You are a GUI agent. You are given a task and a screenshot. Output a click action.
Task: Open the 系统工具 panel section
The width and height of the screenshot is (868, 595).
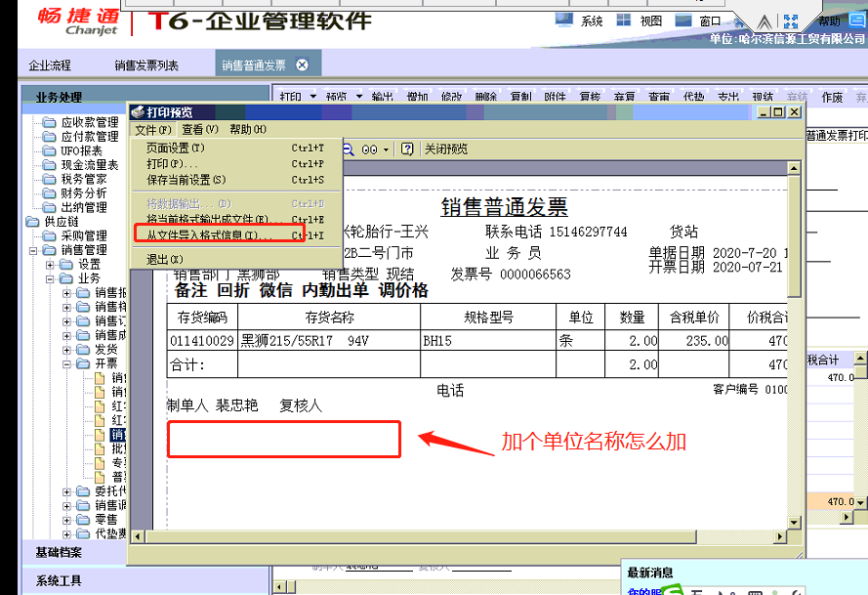pos(145,580)
